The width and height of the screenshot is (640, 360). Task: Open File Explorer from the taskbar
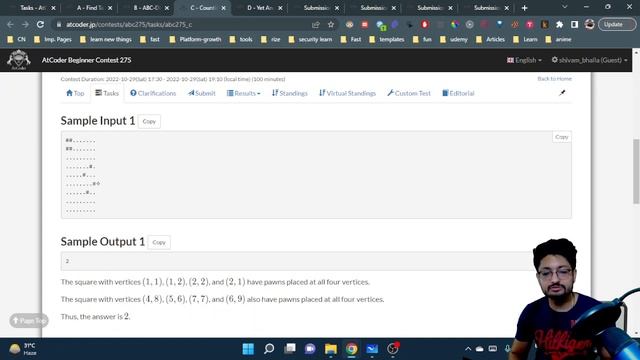click(x=331, y=349)
